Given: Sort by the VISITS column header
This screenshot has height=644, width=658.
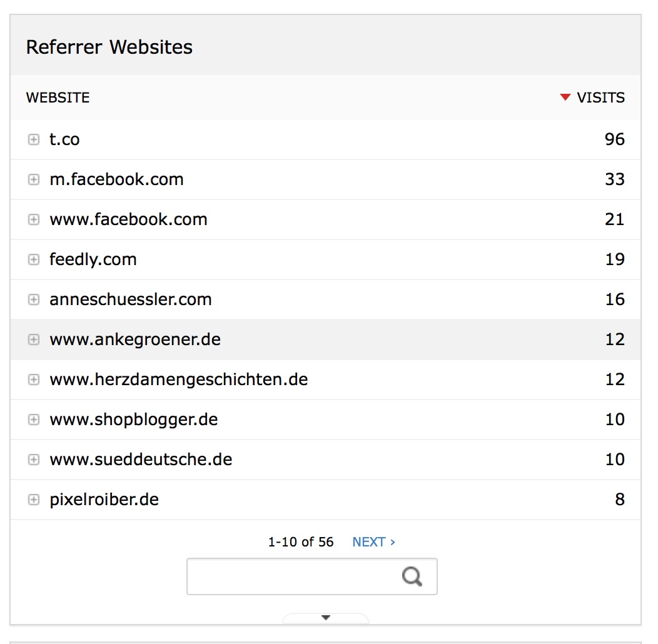Looking at the screenshot, I should pos(600,98).
